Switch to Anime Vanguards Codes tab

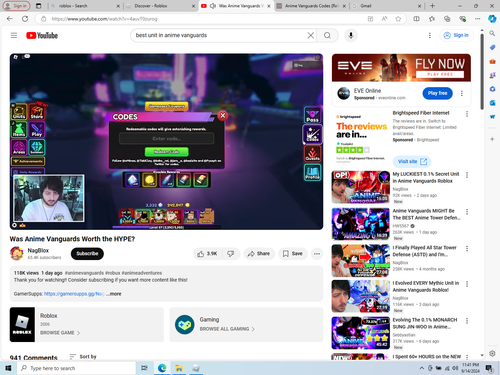[x=311, y=6]
